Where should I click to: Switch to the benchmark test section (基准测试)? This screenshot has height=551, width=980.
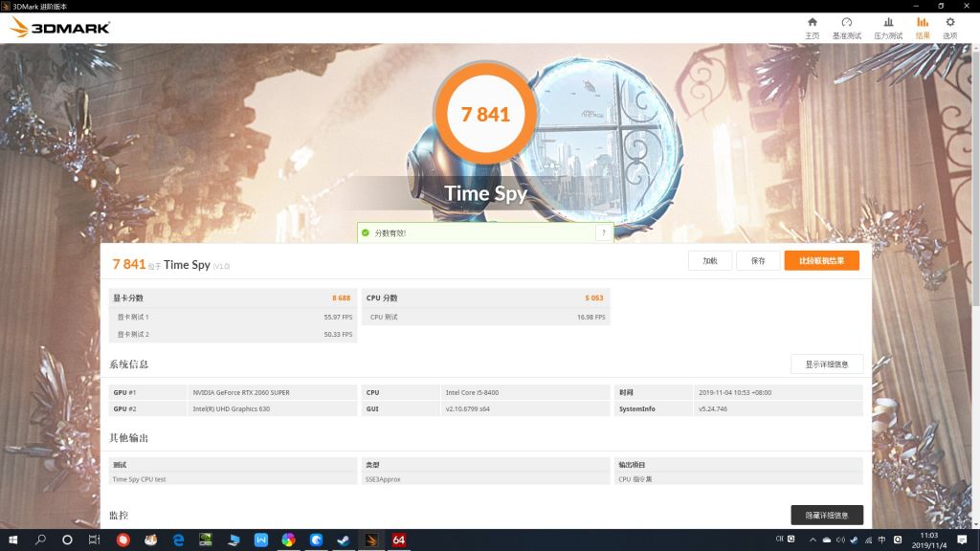tap(846, 26)
